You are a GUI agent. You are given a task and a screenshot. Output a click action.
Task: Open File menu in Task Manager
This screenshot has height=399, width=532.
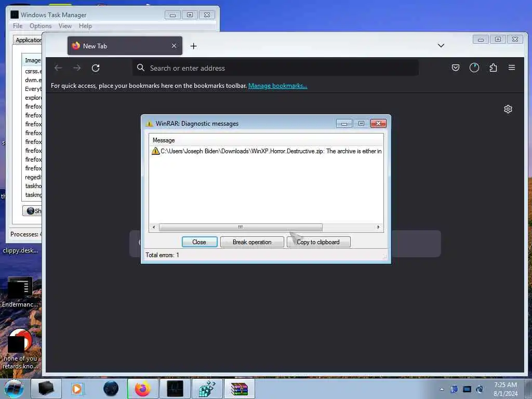point(18,26)
